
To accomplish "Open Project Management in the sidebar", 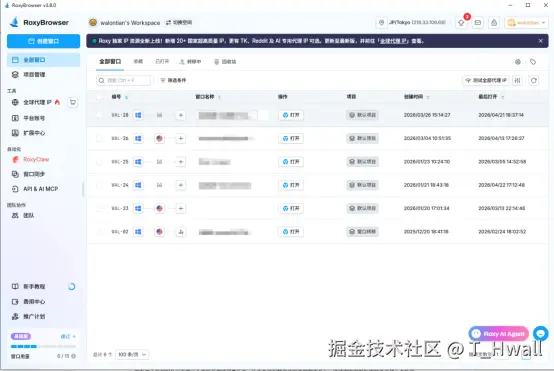I will 43,75.
